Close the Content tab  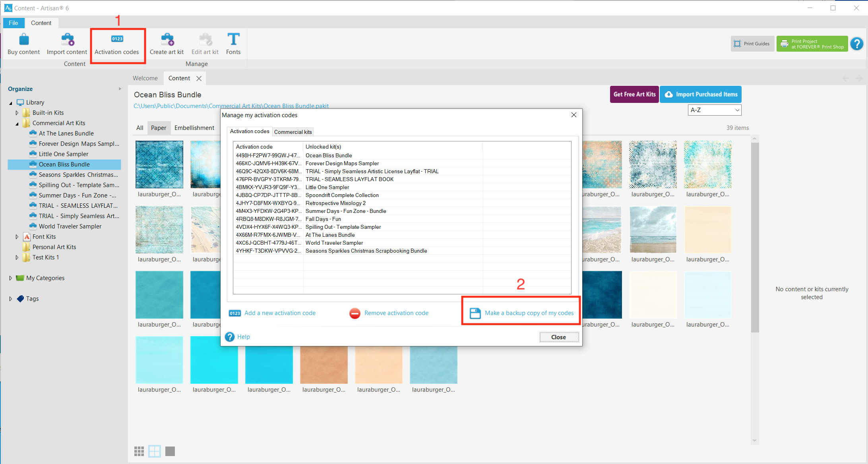click(x=199, y=79)
